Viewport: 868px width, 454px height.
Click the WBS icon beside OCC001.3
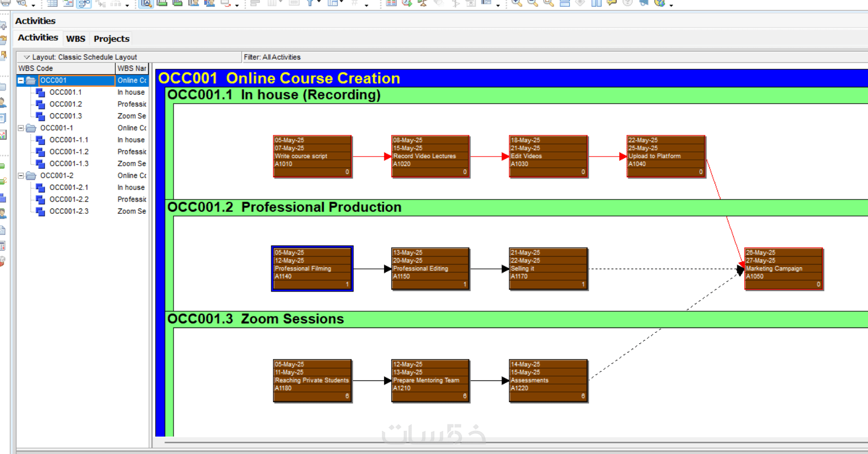tap(40, 116)
